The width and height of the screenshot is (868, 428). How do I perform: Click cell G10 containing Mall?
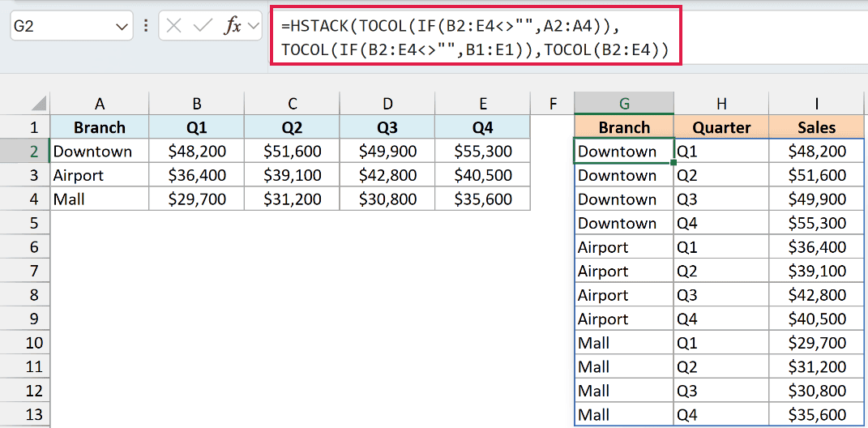(624, 343)
